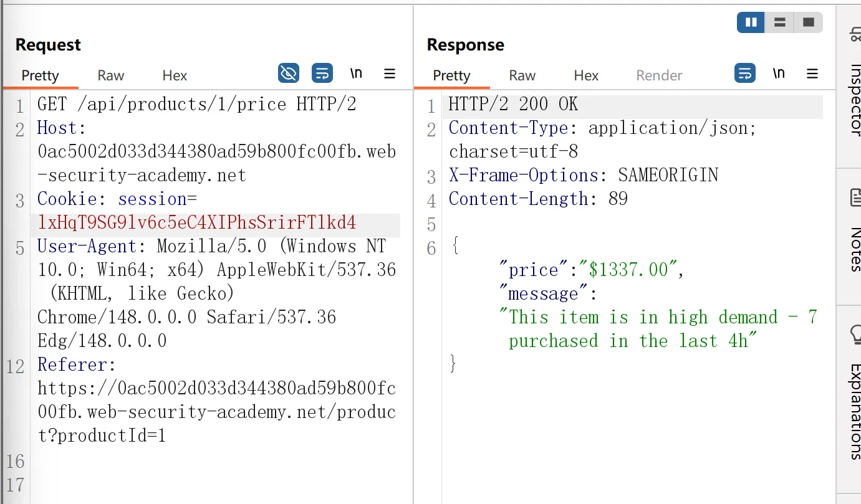The width and height of the screenshot is (861, 504).
Task: Open Response panel hamburger options menu
Action: click(812, 74)
